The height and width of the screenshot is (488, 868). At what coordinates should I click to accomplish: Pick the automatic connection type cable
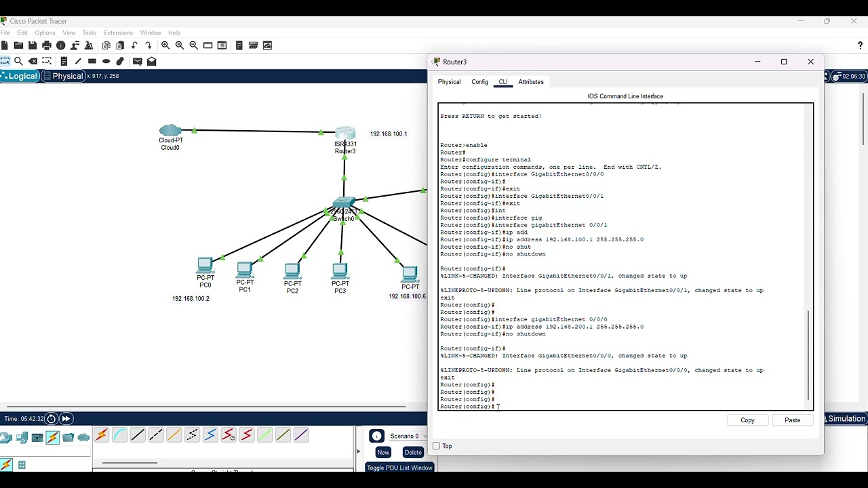pyautogui.click(x=102, y=435)
